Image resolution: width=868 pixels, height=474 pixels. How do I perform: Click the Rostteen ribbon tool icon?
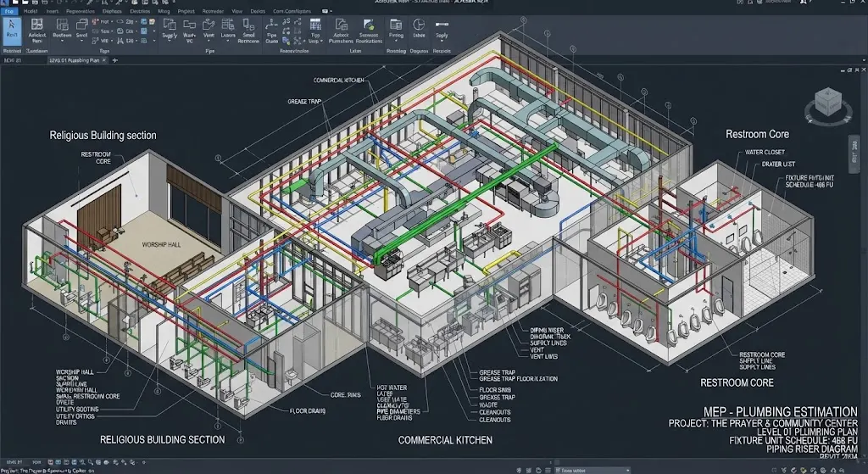coord(62,25)
